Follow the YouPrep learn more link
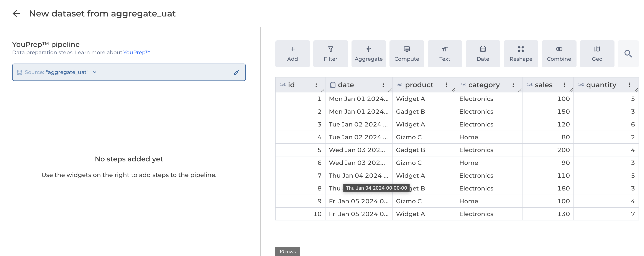The height and width of the screenshot is (256, 644). click(x=137, y=52)
